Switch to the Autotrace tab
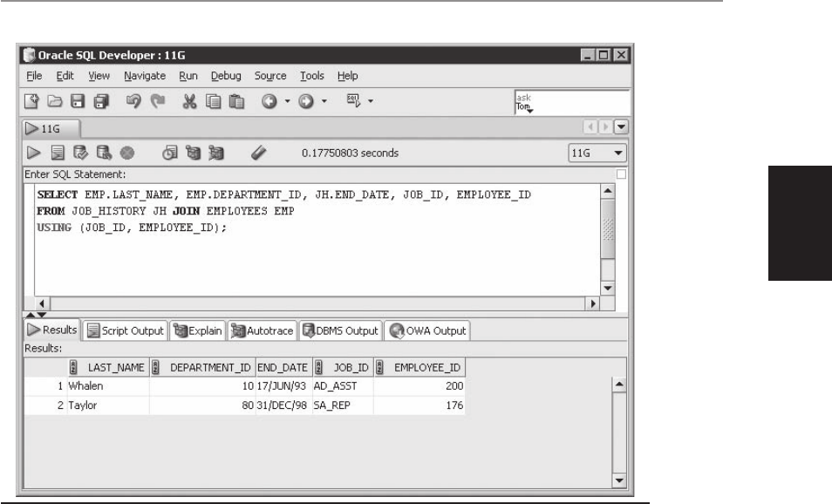Viewport: 832px width, 504px height. (x=263, y=330)
